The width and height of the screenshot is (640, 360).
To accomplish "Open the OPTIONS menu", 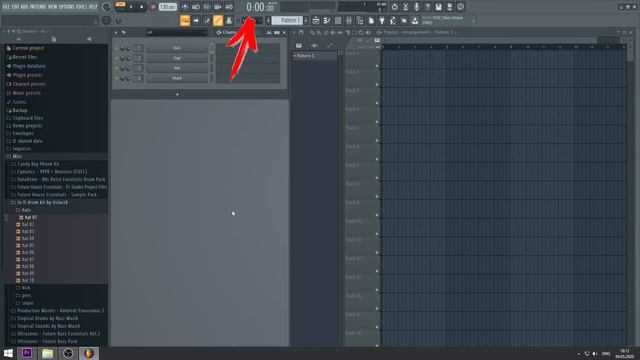I will pyautogui.click(x=67, y=7).
